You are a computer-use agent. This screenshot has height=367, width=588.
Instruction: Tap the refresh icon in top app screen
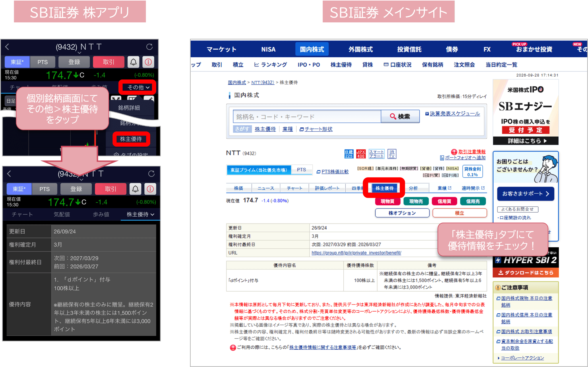click(x=149, y=47)
